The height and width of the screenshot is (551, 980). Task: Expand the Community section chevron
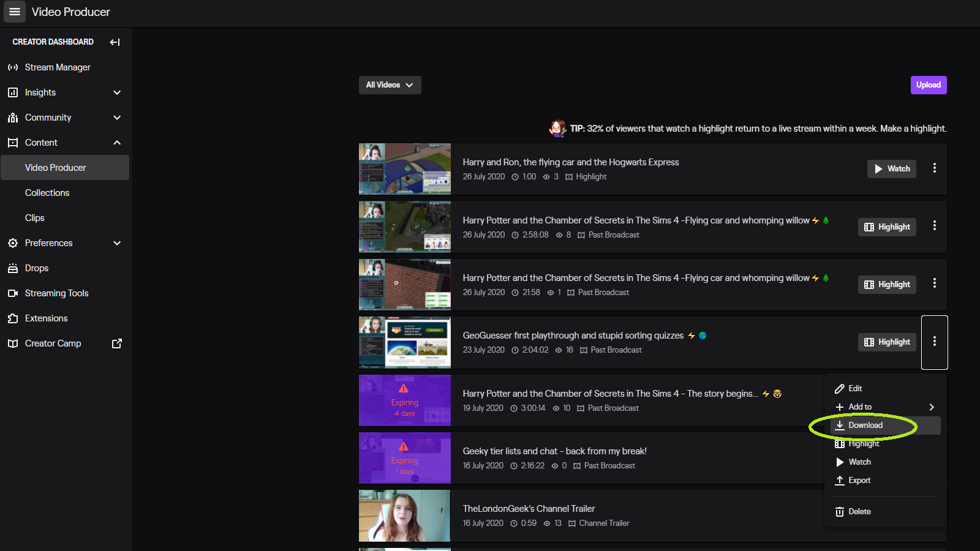pos(117,118)
